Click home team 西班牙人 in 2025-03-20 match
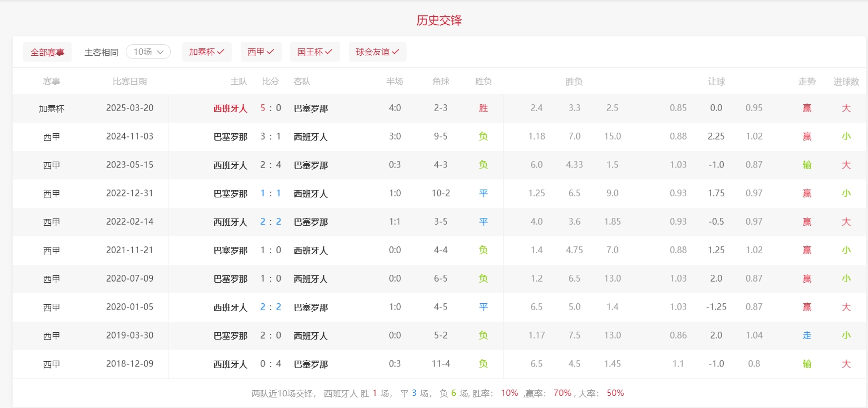Screen dimensions: 868x408 (x=230, y=108)
